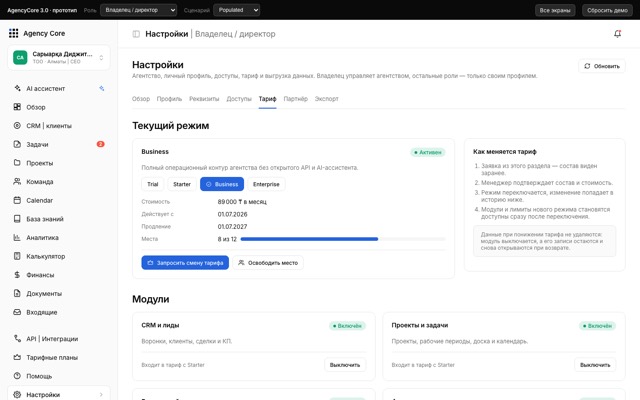
Task: Click the Места 8 из 12 progress bar
Action: 343,239
